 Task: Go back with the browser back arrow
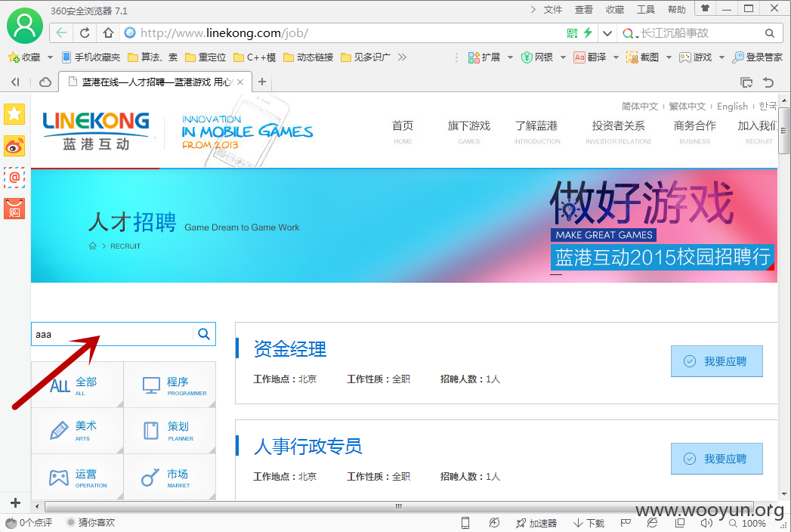[61, 33]
